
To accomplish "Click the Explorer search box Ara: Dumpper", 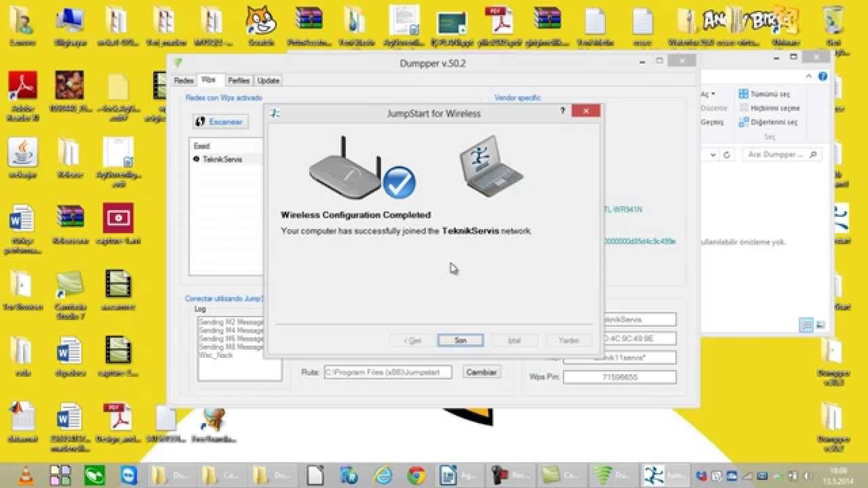I will pos(782,155).
